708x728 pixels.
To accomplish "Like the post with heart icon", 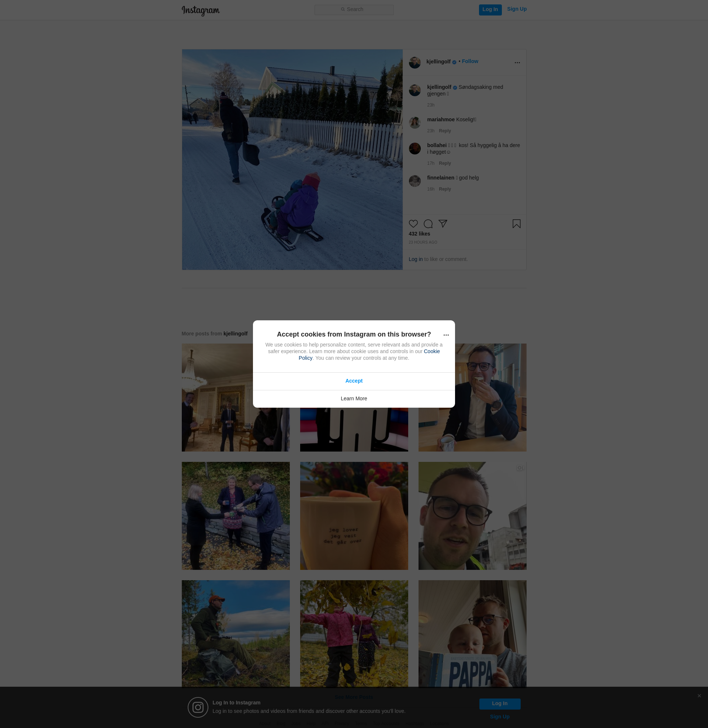I will tap(413, 224).
